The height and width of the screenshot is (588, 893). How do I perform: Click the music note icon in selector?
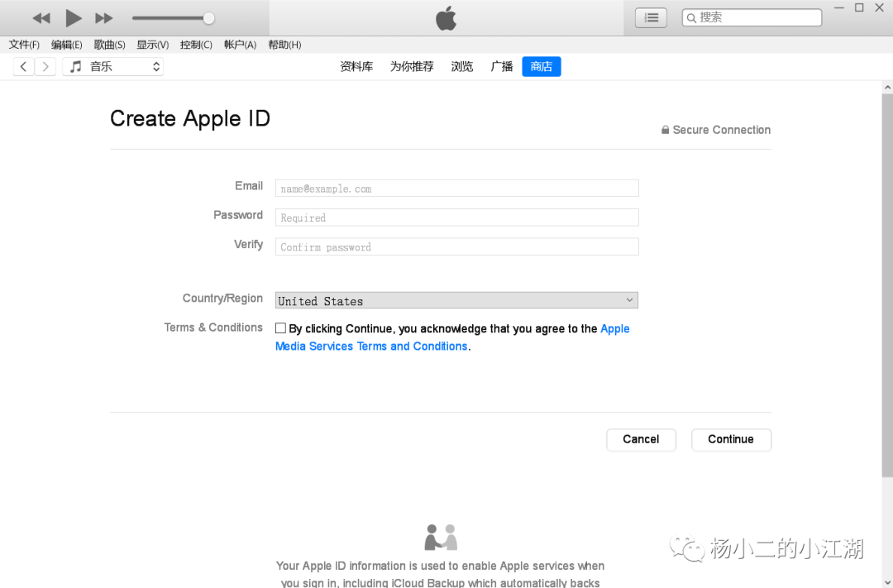point(76,67)
